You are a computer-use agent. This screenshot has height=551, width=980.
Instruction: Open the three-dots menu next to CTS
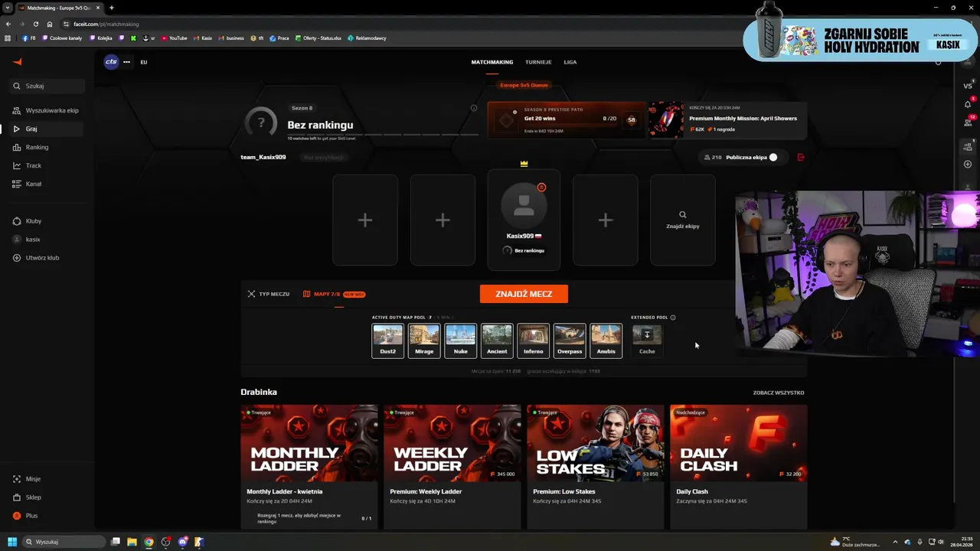[x=126, y=62]
